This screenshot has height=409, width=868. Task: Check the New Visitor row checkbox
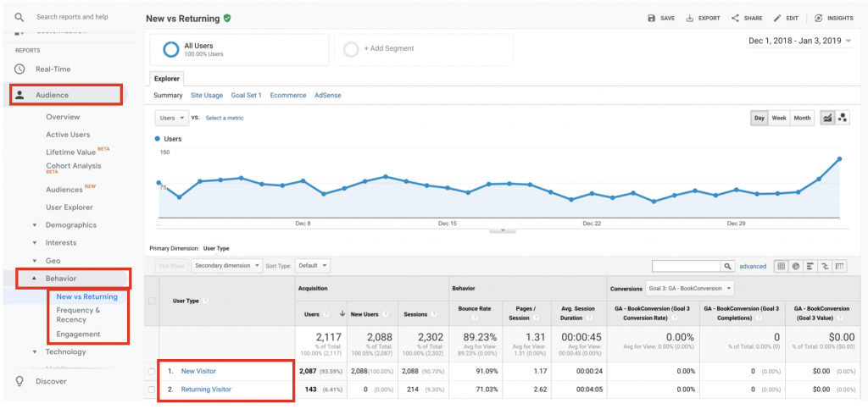pos(153,371)
